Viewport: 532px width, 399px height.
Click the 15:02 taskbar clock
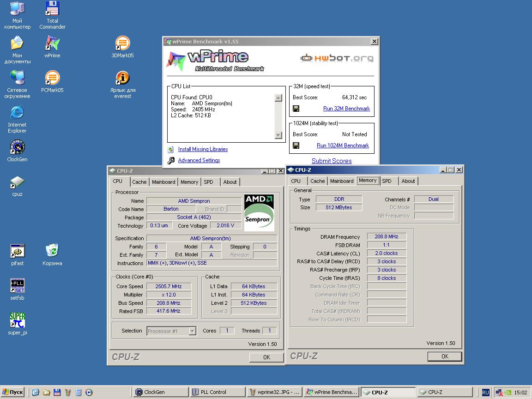pos(520,392)
